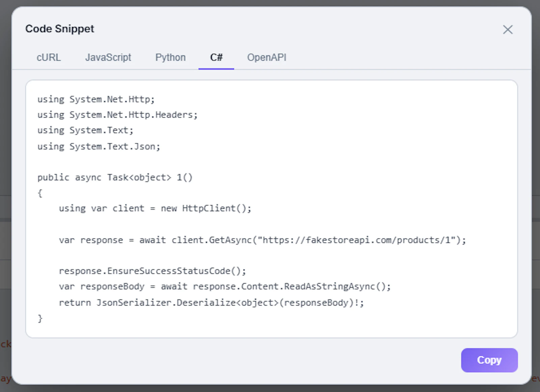Click the 'using var client = new HttpClient();' line

point(155,208)
